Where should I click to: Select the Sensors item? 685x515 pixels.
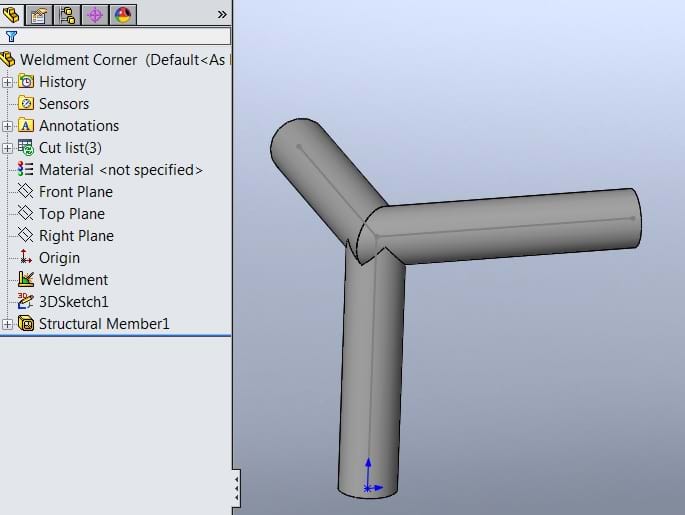click(x=63, y=104)
